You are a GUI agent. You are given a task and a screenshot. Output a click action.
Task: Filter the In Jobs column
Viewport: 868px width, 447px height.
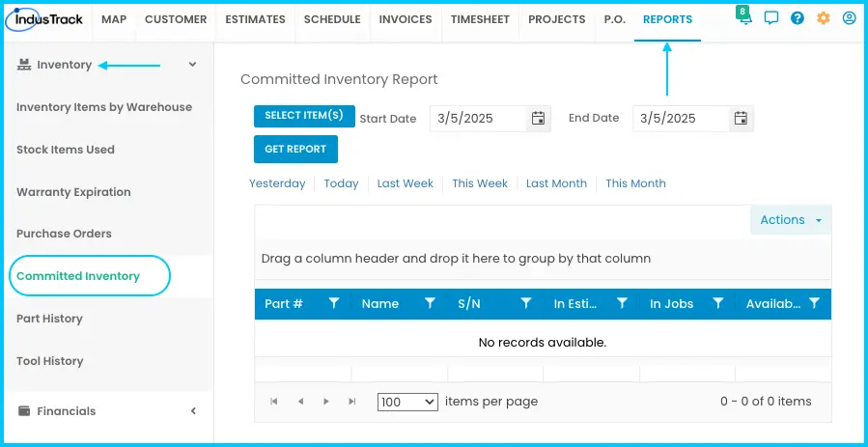(718, 303)
